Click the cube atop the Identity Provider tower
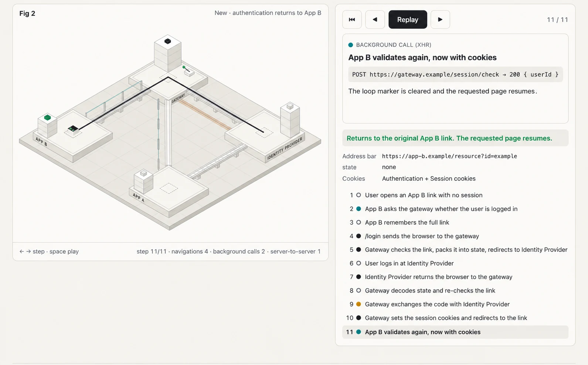 pyautogui.click(x=290, y=106)
